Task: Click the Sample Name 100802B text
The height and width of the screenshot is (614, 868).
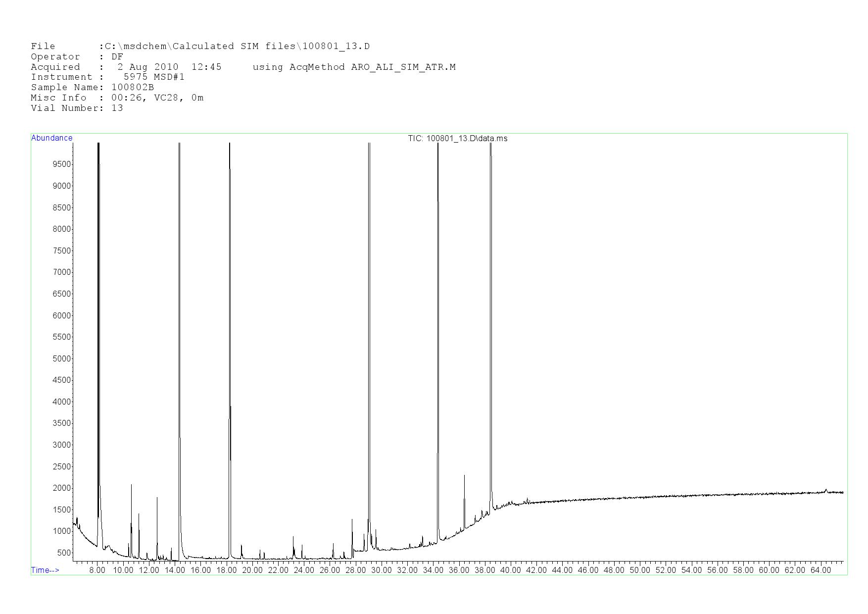Action: [132, 87]
